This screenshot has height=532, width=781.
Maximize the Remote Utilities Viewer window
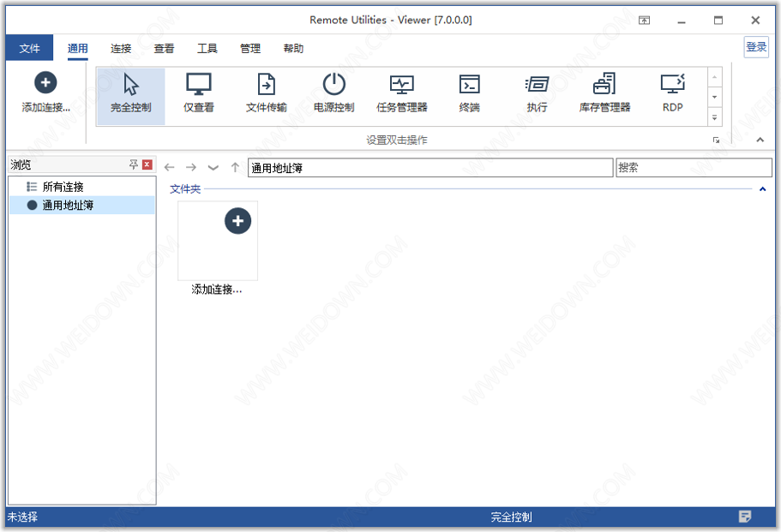click(x=718, y=21)
